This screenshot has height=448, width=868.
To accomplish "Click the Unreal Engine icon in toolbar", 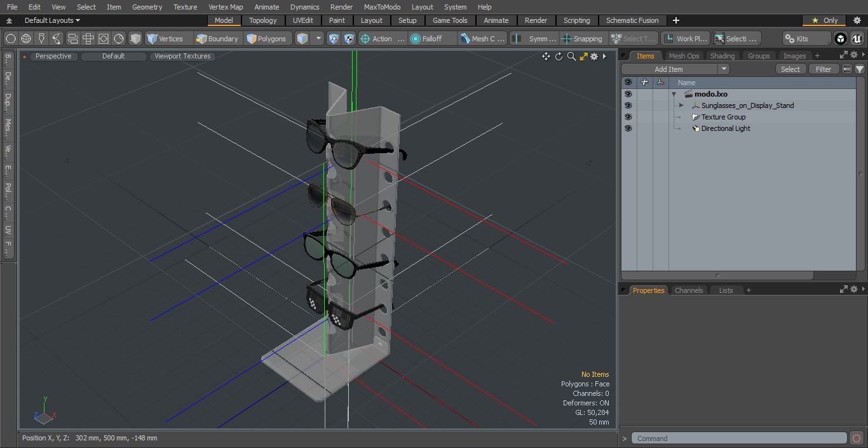I will (857, 39).
